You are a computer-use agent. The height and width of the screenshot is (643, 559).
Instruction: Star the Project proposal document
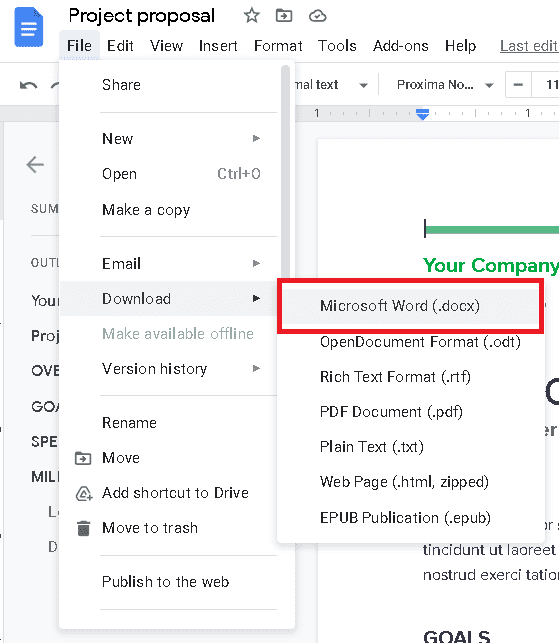click(x=251, y=16)
